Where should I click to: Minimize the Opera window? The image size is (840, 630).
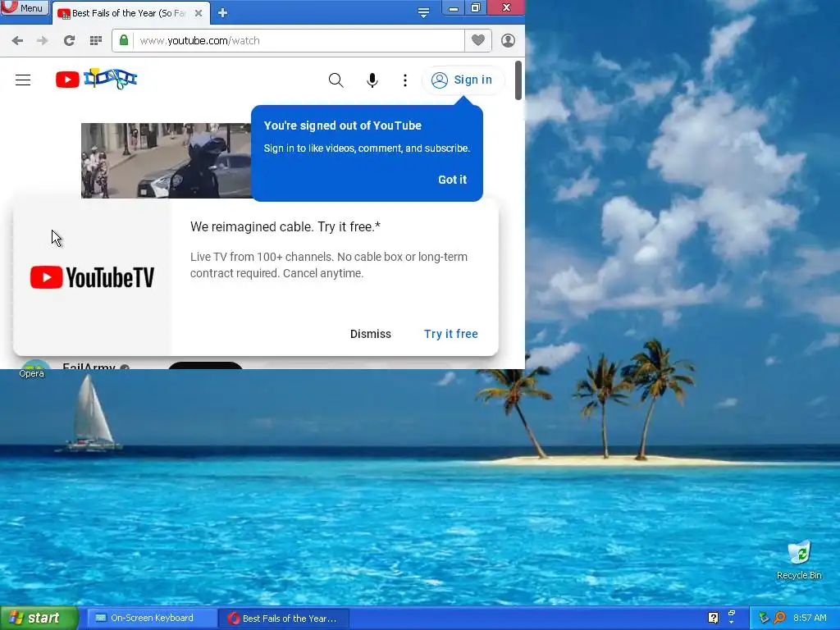point(453,7)
